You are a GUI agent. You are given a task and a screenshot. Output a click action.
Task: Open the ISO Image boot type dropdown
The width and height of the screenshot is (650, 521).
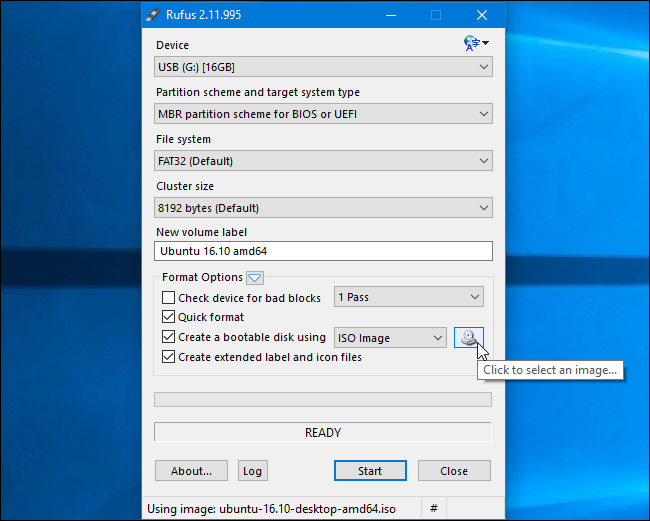click(390, 338)
